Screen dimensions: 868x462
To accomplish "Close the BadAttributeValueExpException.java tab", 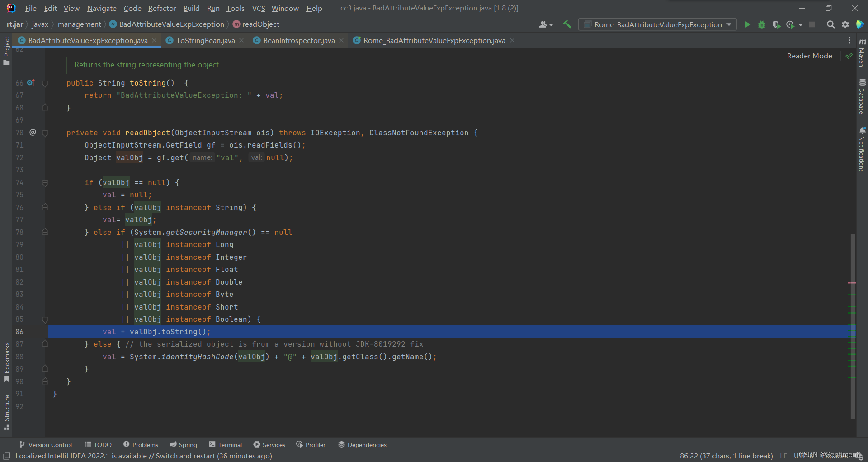I will [x=154, y=40].
